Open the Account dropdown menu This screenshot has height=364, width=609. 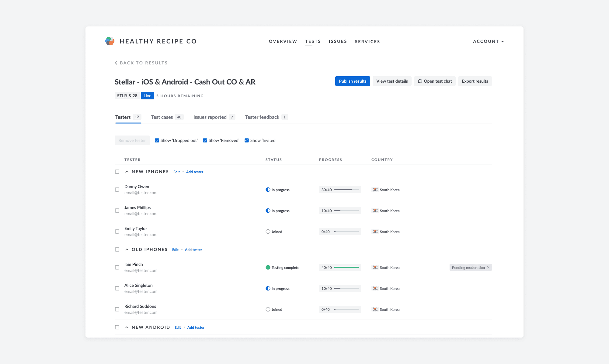[489, 41]
